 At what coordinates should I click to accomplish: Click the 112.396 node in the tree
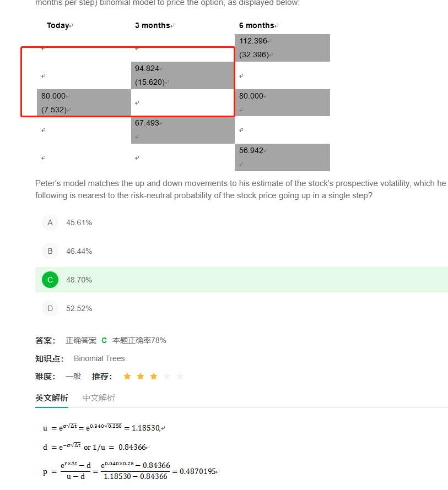(282, 48)
